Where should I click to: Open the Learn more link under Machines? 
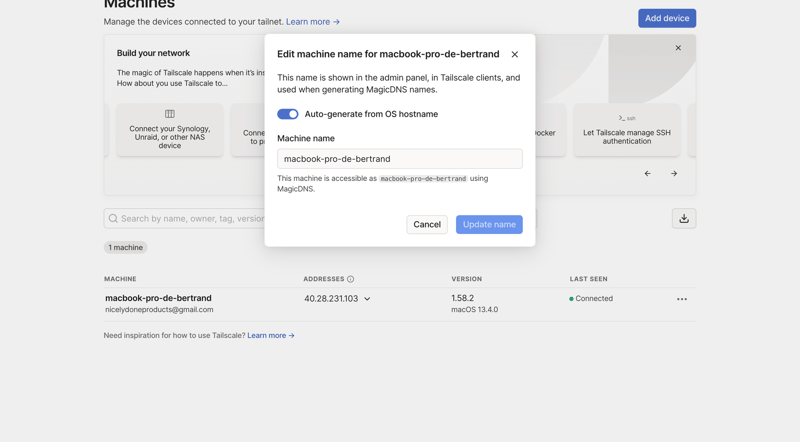tap(313, 22)
